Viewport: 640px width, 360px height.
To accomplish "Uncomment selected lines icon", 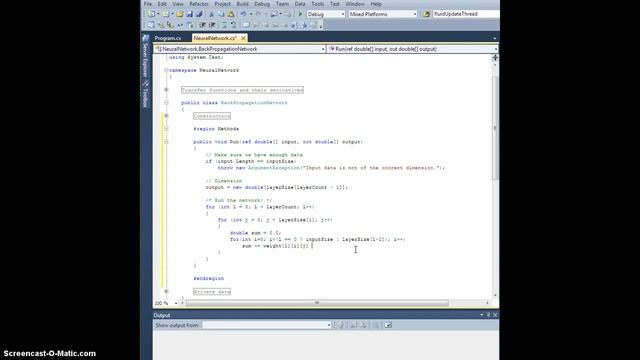I will click(x=234, y=25).
